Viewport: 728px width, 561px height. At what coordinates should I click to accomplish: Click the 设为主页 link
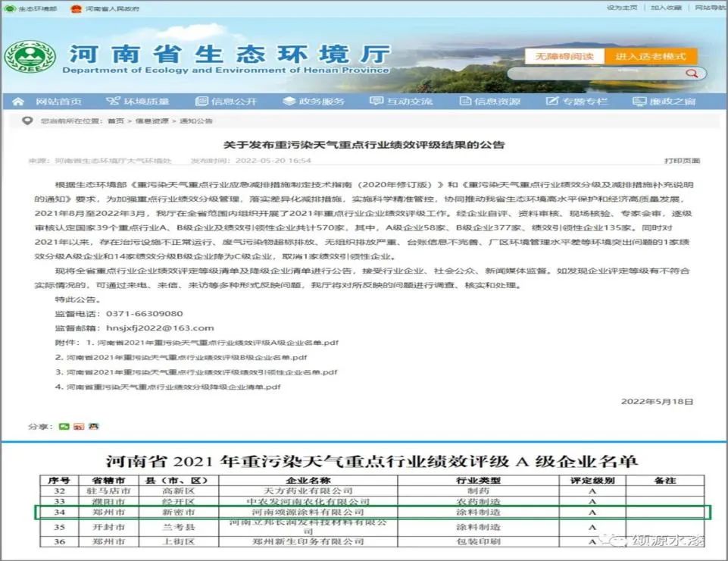pyautogui.click(x=622, y=8)
